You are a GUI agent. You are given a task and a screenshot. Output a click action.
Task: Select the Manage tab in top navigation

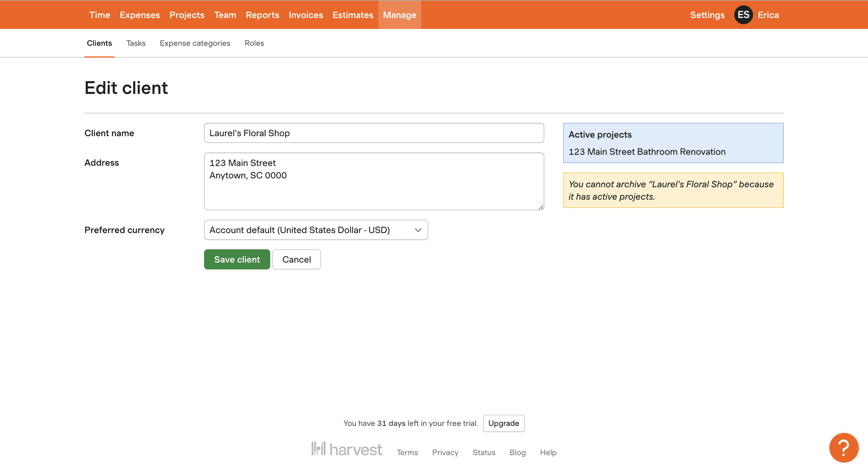pos(399,15)
